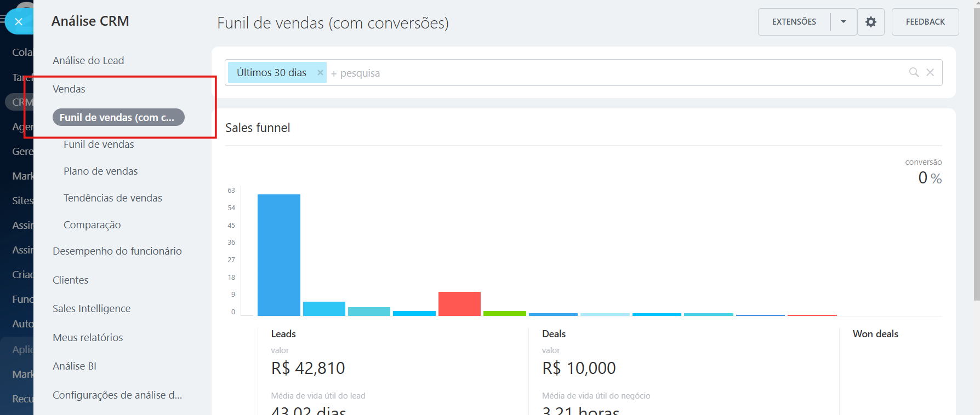Screen dimensions: 980x415
Task: Click the Extensões button
Action: (794, 22)
